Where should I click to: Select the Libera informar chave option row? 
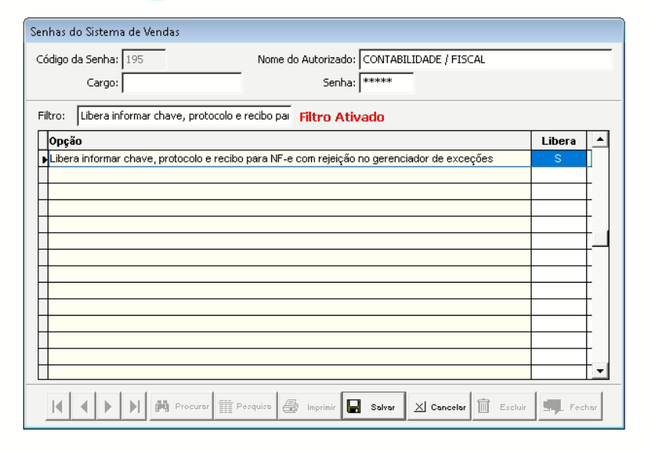tap(290, 159)
